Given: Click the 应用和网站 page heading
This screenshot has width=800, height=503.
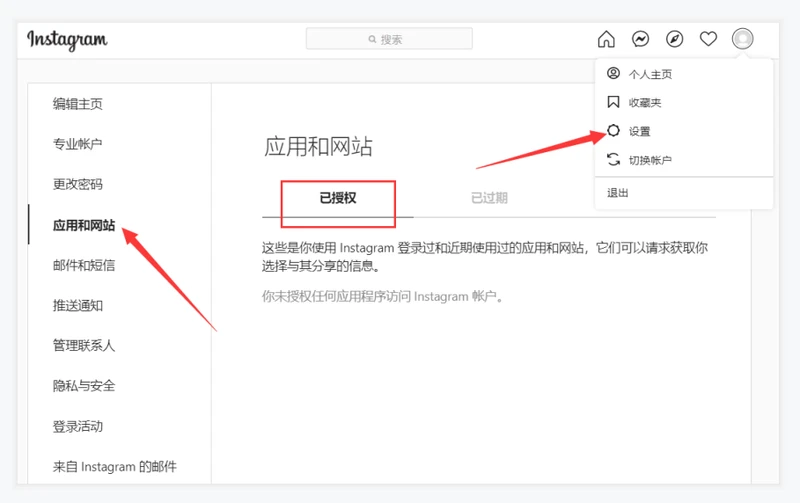Looking at the screenshot, I should point(318,146).
